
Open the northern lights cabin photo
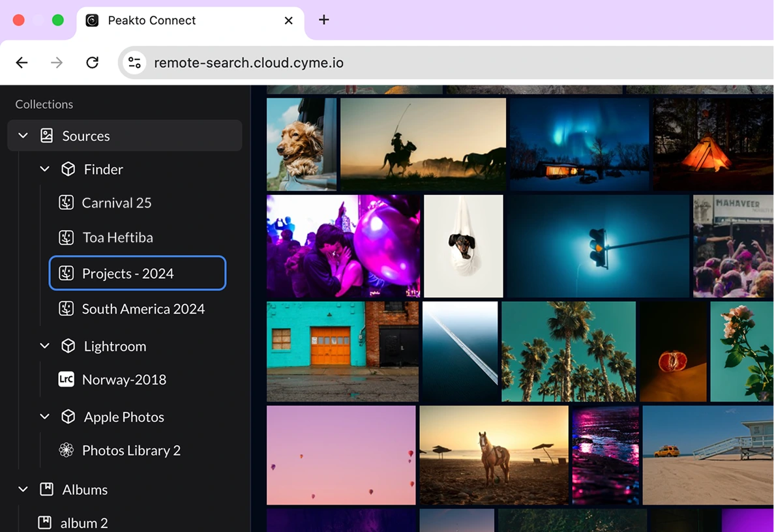[579, 144]
